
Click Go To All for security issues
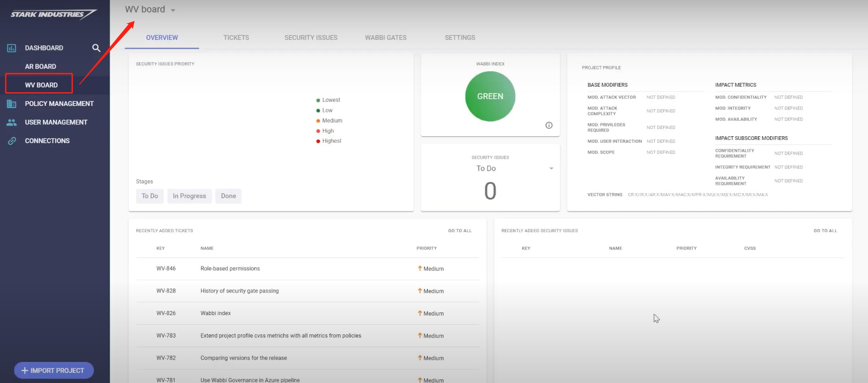tap(825, 231)
